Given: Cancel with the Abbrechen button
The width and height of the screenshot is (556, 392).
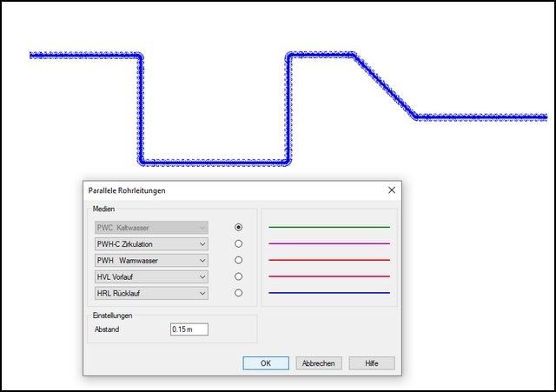Looking at the screenshot, I should point(319,363).
